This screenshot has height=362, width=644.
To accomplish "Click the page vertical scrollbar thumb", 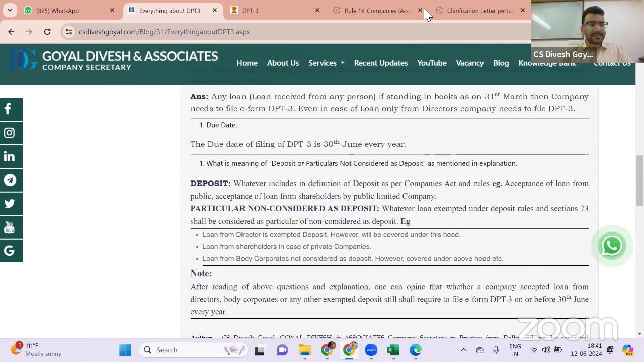I will pyautogui.click(x=639, y=180).
